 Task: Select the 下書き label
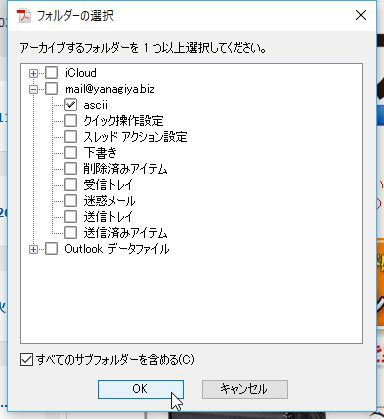100,153
